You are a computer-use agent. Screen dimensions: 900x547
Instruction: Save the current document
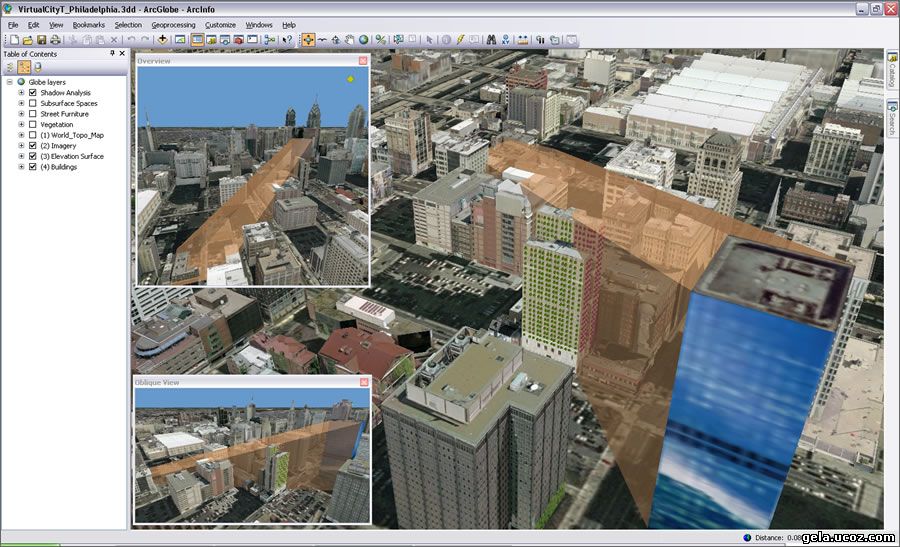pyautogui.click(x=41, y=40)
